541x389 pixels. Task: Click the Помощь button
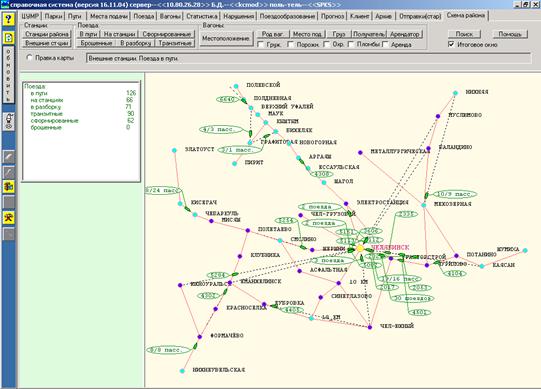510,34
